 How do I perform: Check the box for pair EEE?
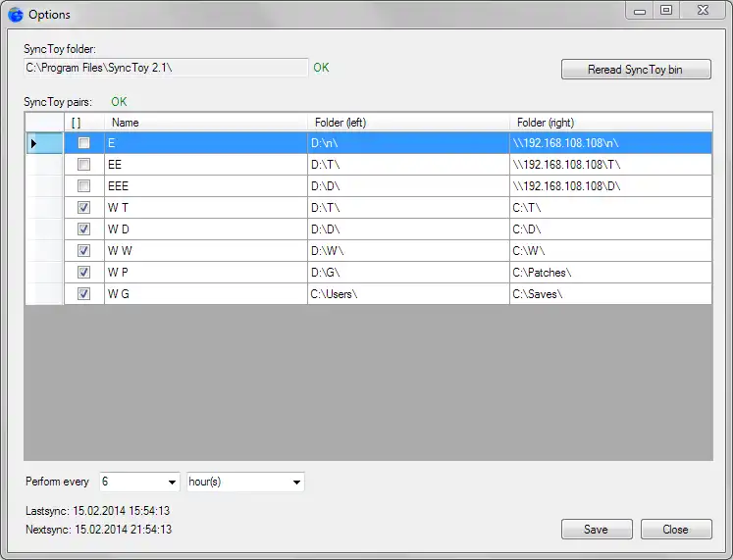tap(83, 186)
